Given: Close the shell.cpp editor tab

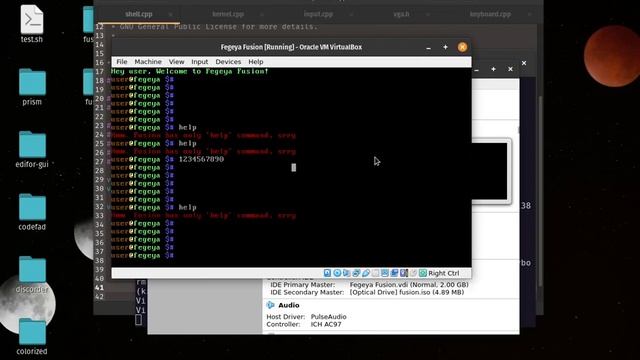Looking at the screenshot, I should (x=171, y=14).
